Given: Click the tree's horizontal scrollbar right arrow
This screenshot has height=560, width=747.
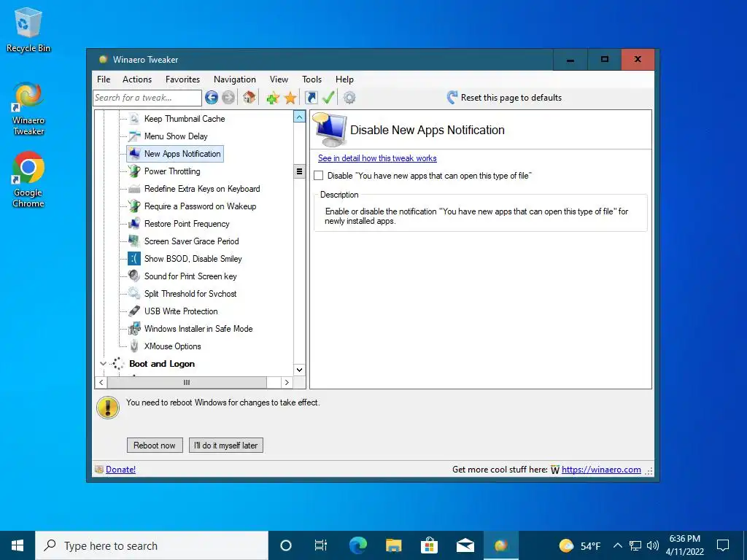Looking at the screenshot, I should point(287,382).
